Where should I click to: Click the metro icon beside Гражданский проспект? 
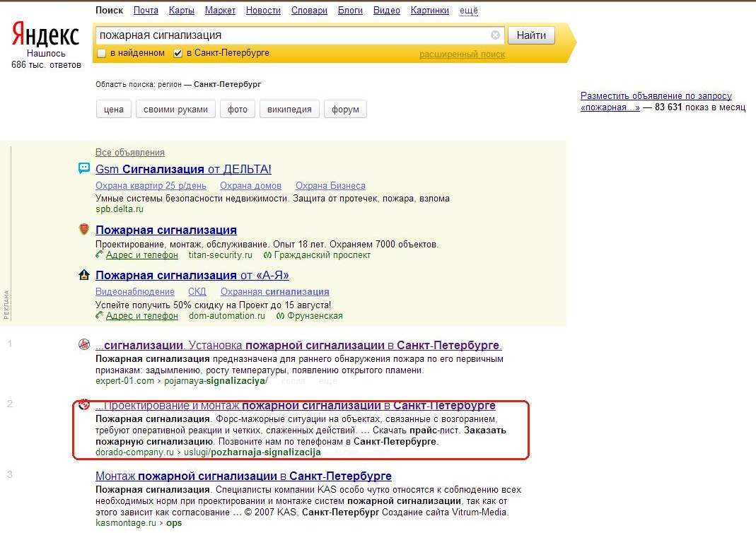click(x=267, y=255)
